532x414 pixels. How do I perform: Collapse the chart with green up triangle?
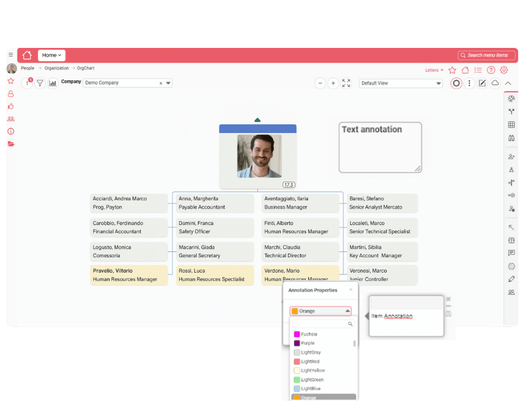(x=258, y=120)
